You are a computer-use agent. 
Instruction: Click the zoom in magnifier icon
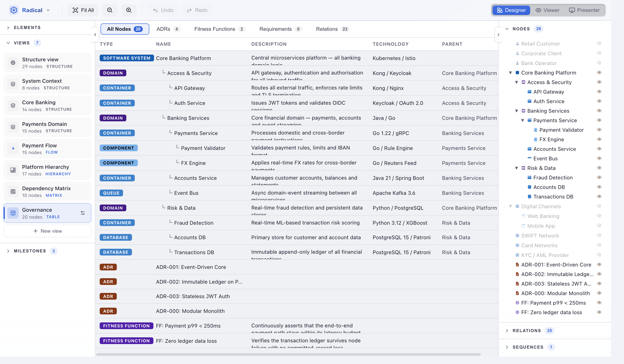point(129,10)
